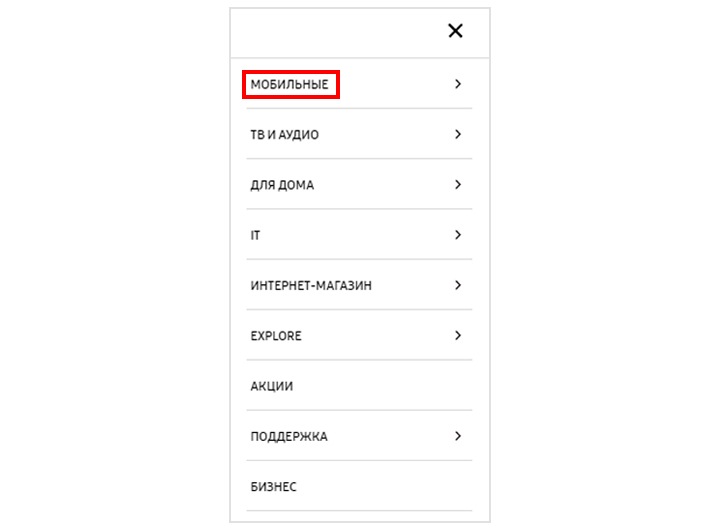Screen dimensions: 720x530
Task: Click the arrow icon beside Explore
Action: (x=458, y=335)
